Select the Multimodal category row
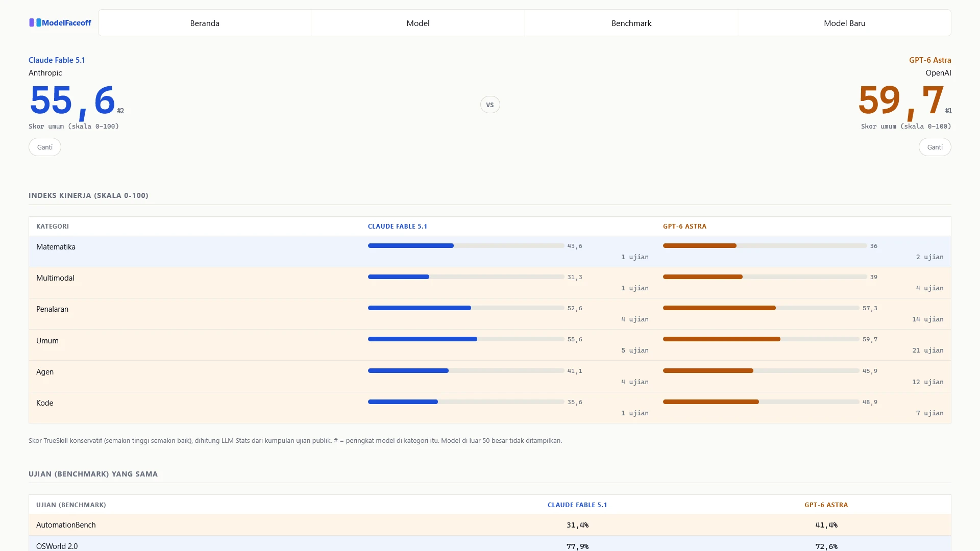The width and height of the screenshot is (980, 551). point(490,283)
